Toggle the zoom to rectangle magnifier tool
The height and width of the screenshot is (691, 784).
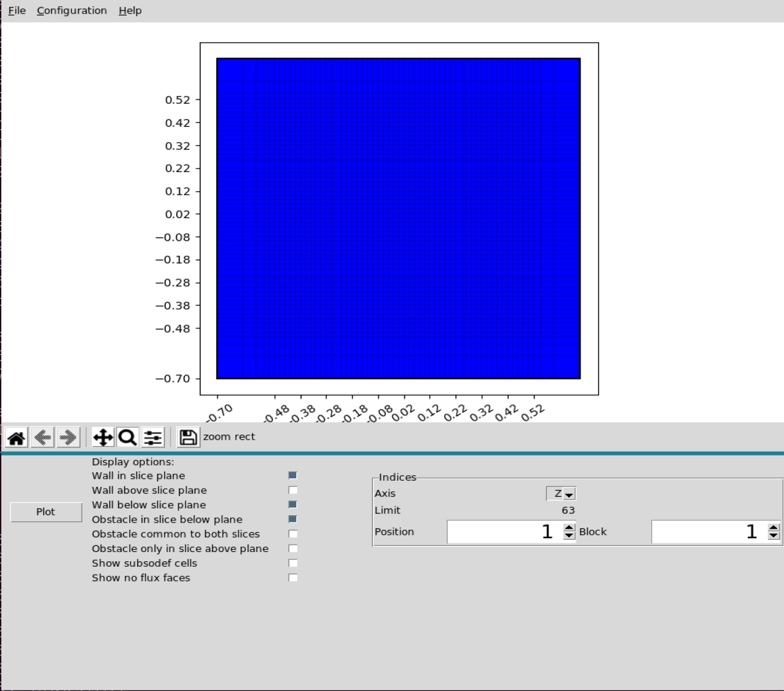tap(127, 437)
